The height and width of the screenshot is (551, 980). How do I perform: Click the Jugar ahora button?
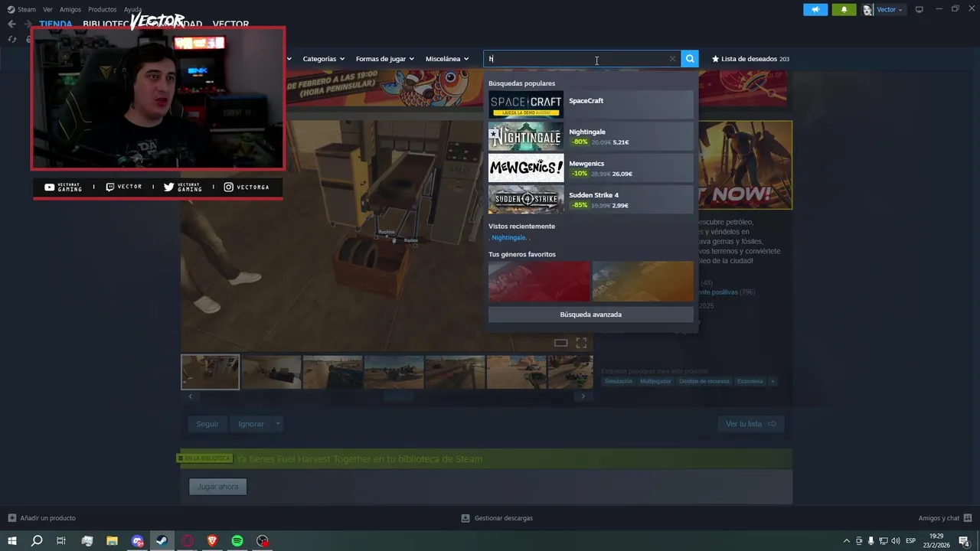point(218,487)
